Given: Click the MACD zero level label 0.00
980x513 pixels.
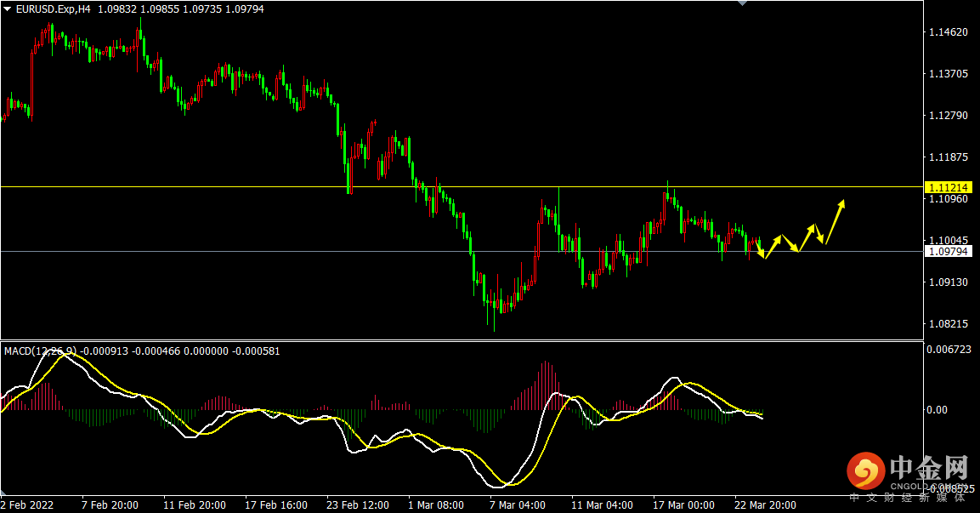Looking at the screenshot, I should pos(937,410).
